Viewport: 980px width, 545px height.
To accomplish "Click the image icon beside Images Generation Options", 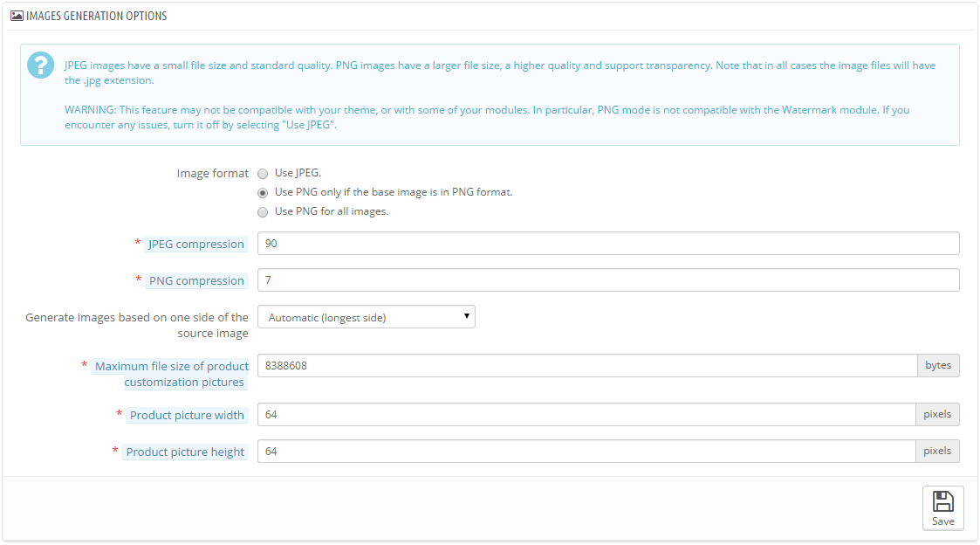I will point(17,16).
